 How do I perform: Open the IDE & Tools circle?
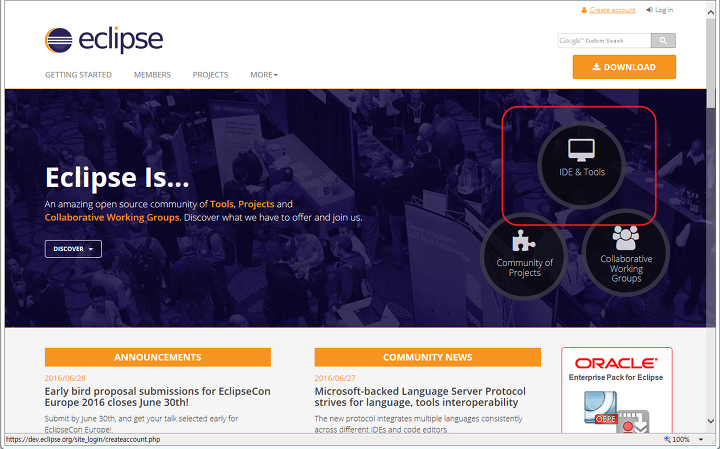coord(581,165)
